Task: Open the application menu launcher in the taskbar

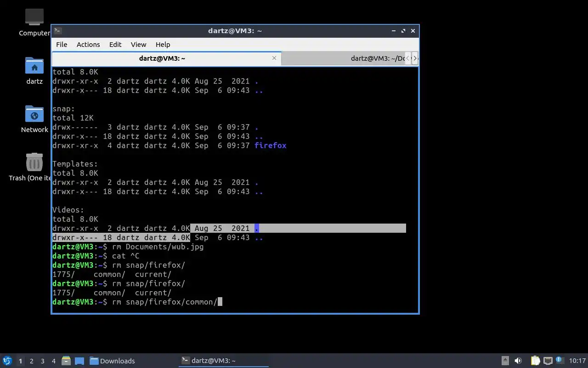Action: (7, 361)
